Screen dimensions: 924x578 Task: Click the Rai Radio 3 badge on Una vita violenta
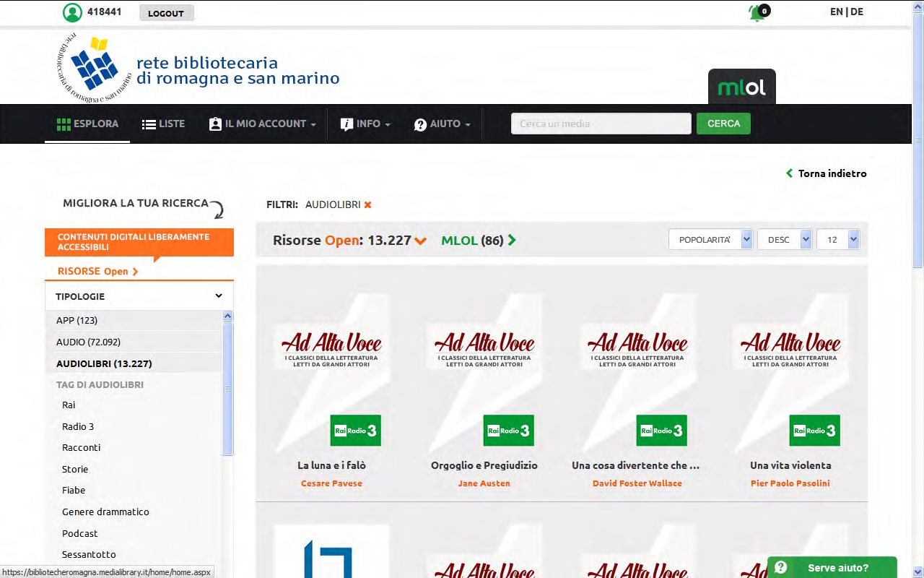(x=814, y=431)
